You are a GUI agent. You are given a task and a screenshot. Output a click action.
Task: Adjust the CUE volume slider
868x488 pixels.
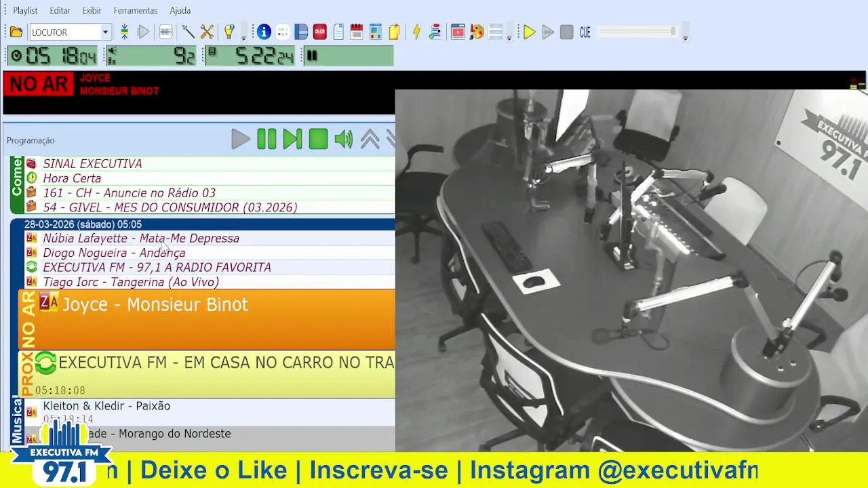click(637, 32)
